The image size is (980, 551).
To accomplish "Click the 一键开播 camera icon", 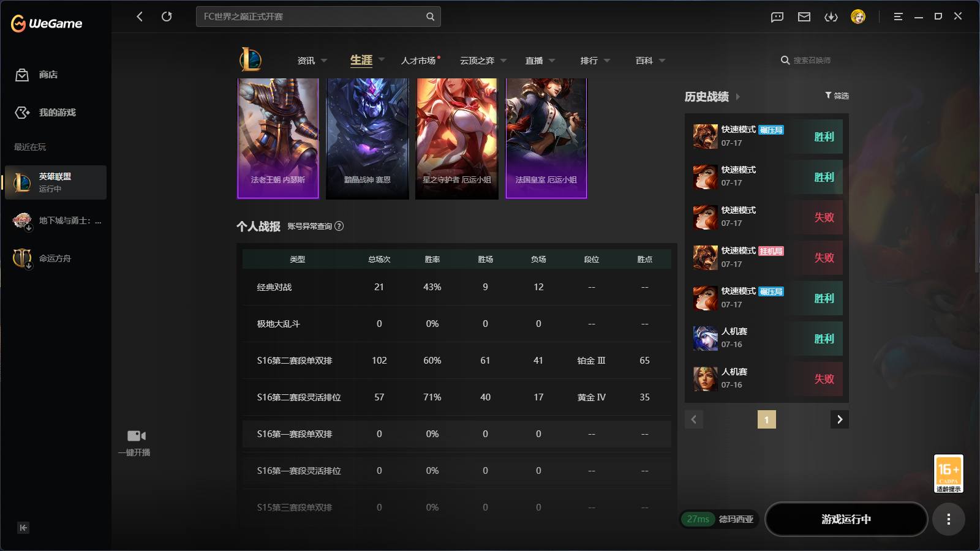I will [x=137, y=436].
